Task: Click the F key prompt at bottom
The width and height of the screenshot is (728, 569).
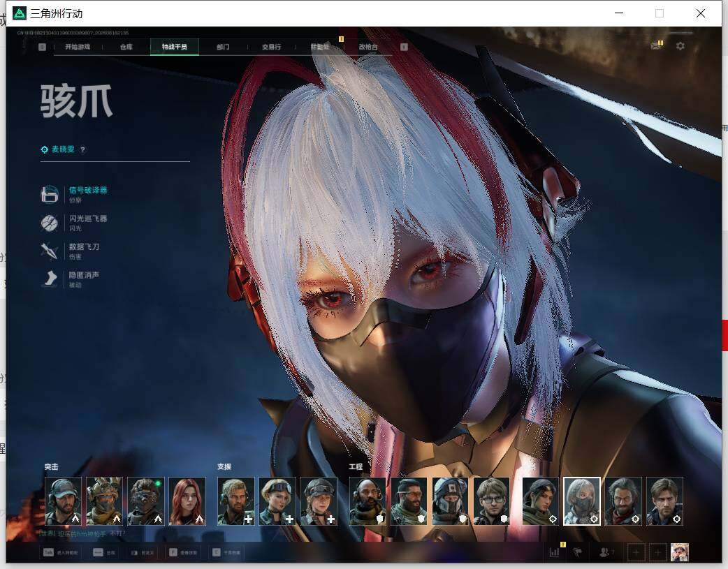Action: tap(183, 552)
